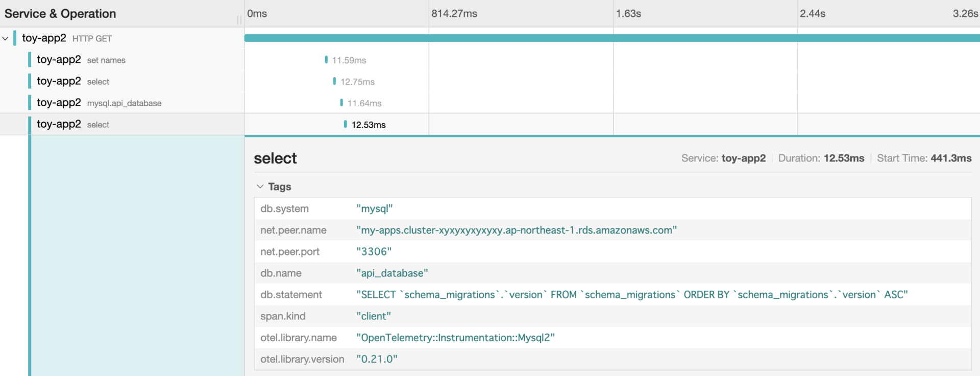Click the 11.64ms span bar marker

[341, 103]
